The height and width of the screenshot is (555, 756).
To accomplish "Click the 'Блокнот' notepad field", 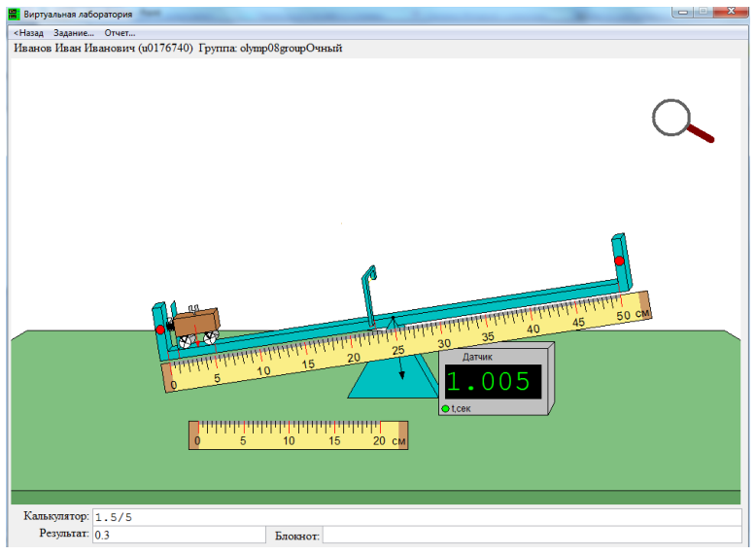I will point(532,535).
